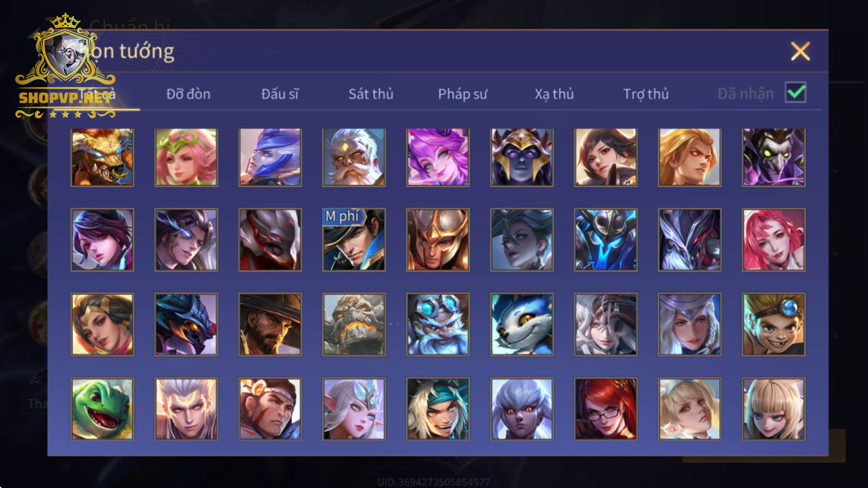
Task: Close the hero selection dialog
Action: tap(800, 51)
